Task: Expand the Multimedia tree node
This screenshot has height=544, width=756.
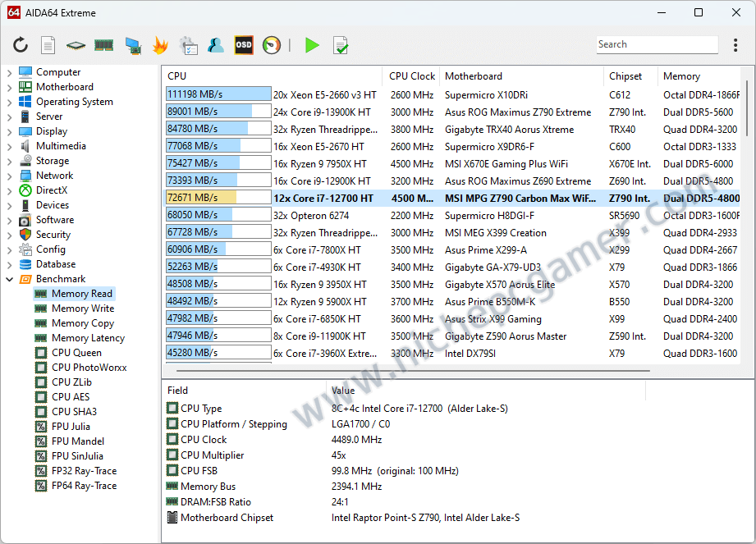Action: [9, 147]
